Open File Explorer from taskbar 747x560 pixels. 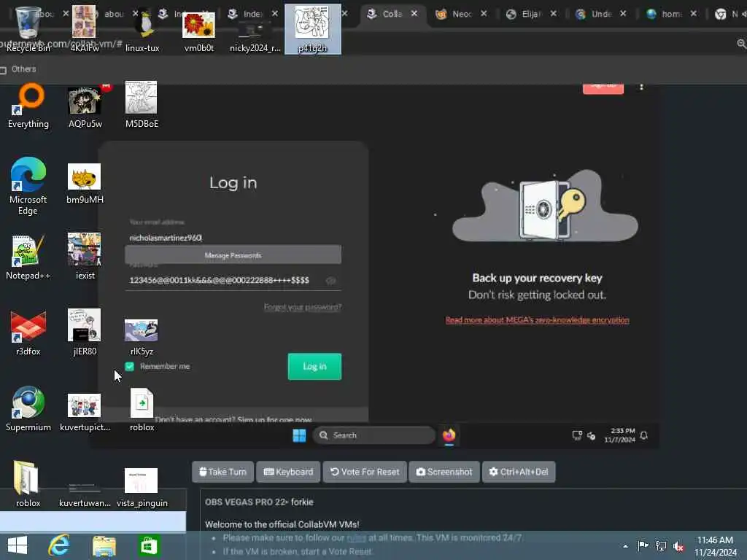click(x=104, y=545)
